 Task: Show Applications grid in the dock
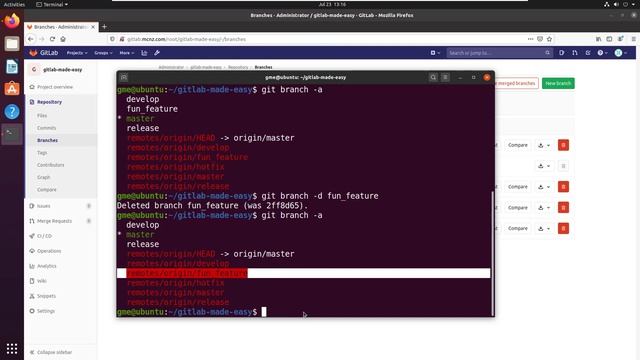pos(12,348)
